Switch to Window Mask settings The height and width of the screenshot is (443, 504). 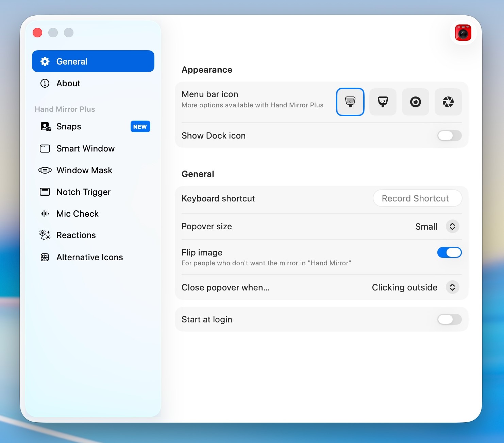click(93, 170)
